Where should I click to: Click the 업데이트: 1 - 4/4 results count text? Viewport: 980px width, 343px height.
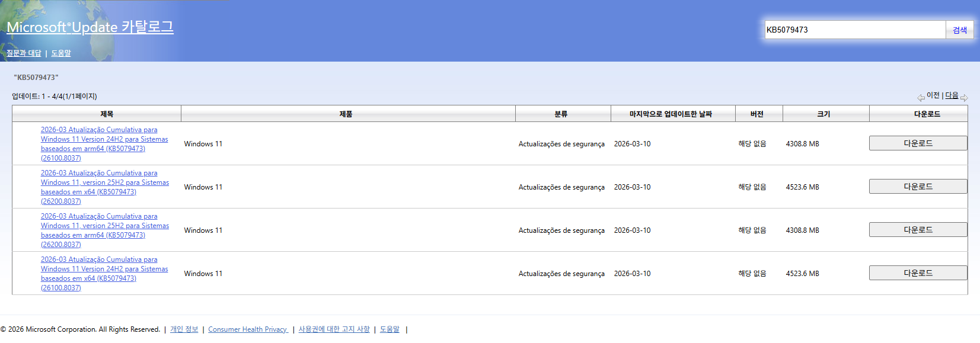tap(55, 96)
